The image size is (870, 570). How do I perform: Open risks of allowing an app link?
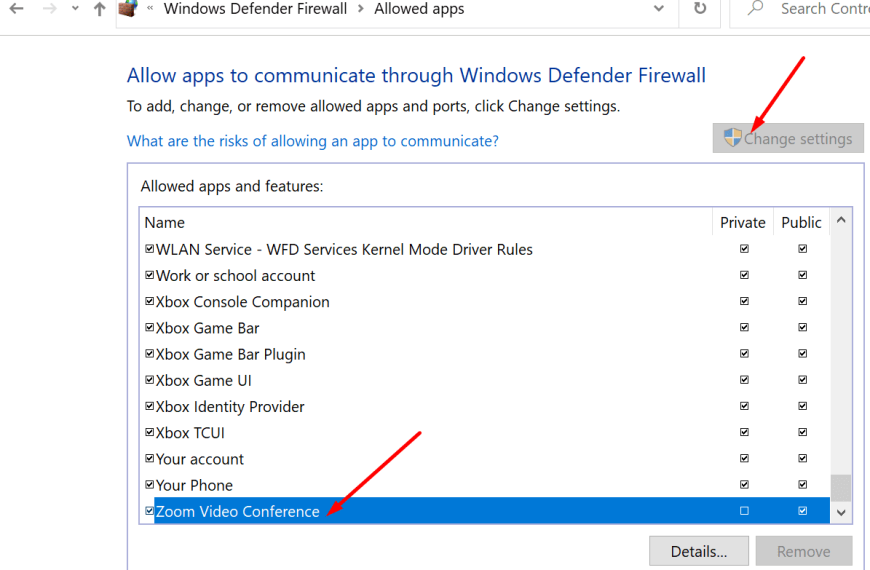pos(312,141)
